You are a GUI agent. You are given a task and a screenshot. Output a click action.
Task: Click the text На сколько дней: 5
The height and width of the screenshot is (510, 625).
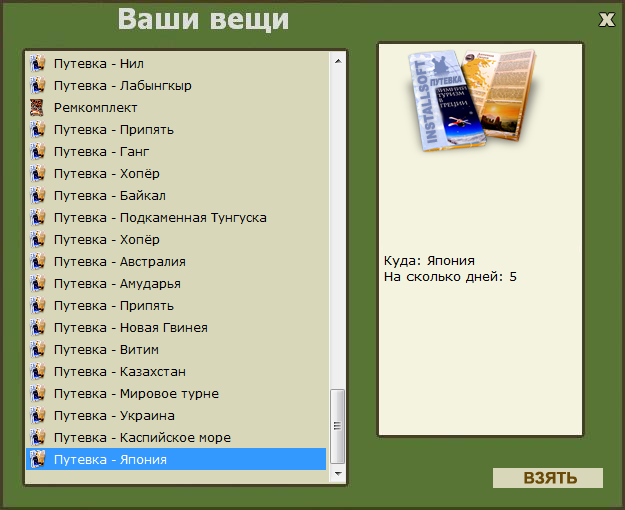pyautogui.click(x=450, y=277)
